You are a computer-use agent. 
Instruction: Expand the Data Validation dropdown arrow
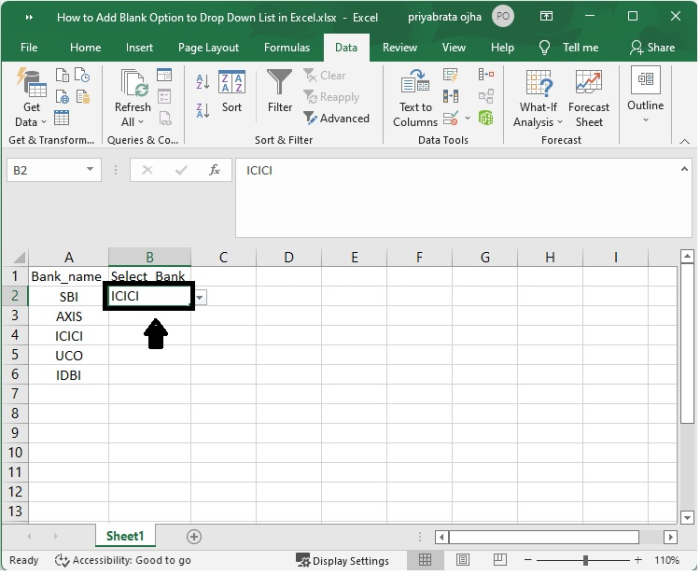coord(468,119)
